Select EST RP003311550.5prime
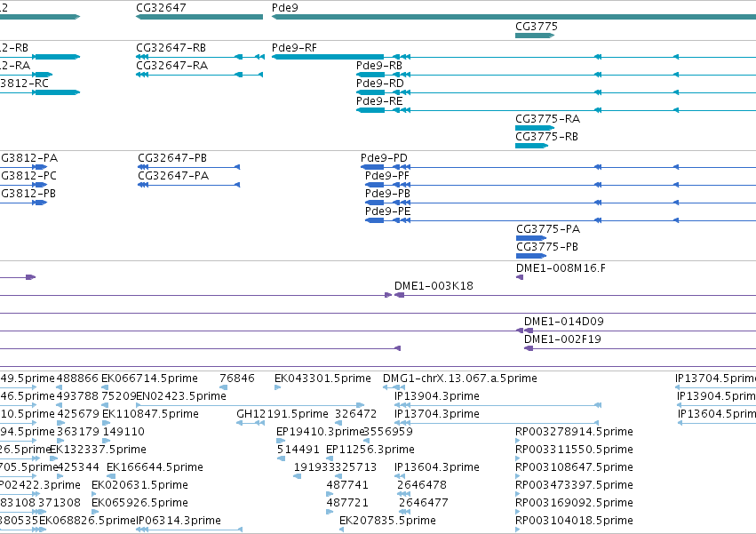Screen dimensions: 756x534 coord(574,450)
